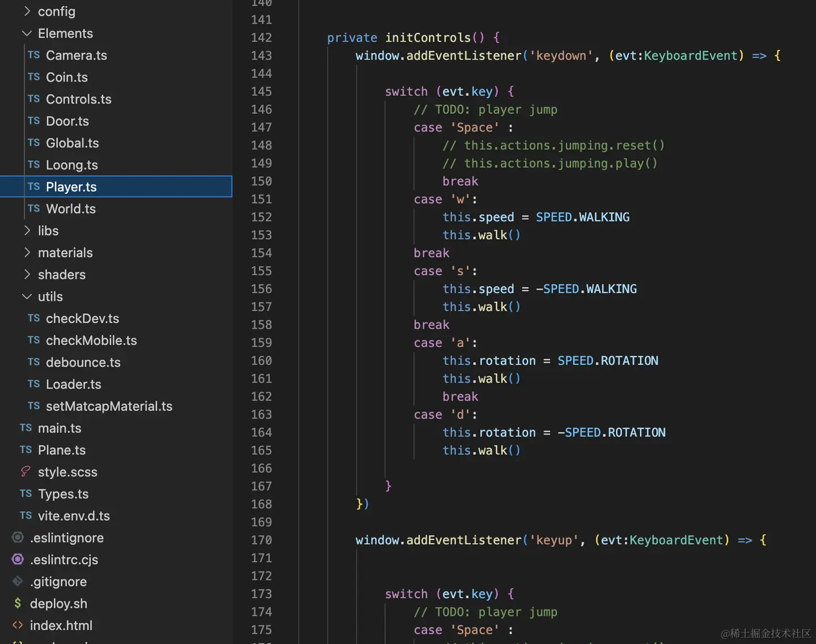816x644 pixels.
Task: Click the TS icon beside Loader.ts
Action: tap(34, 384)
